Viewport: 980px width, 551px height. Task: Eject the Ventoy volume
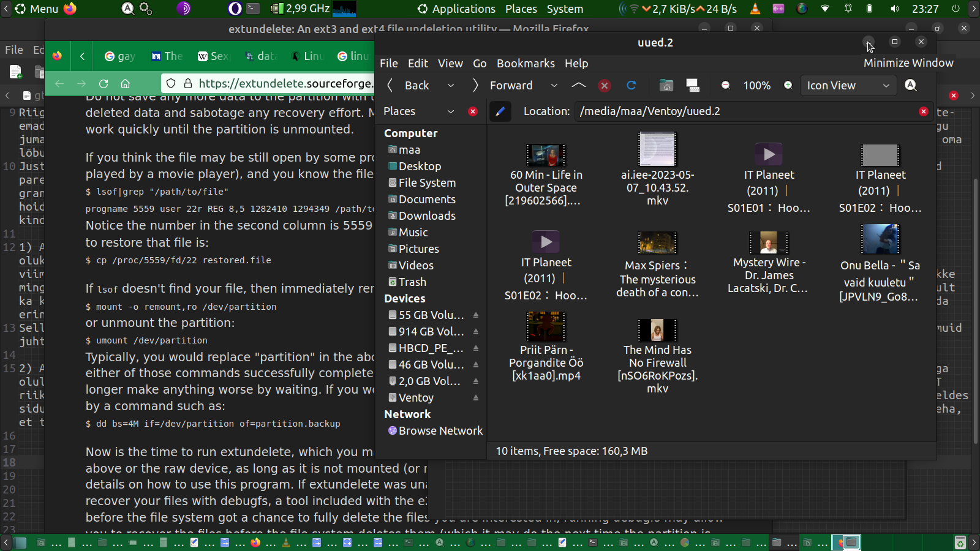pyautogui.click(x=476, y=398)
